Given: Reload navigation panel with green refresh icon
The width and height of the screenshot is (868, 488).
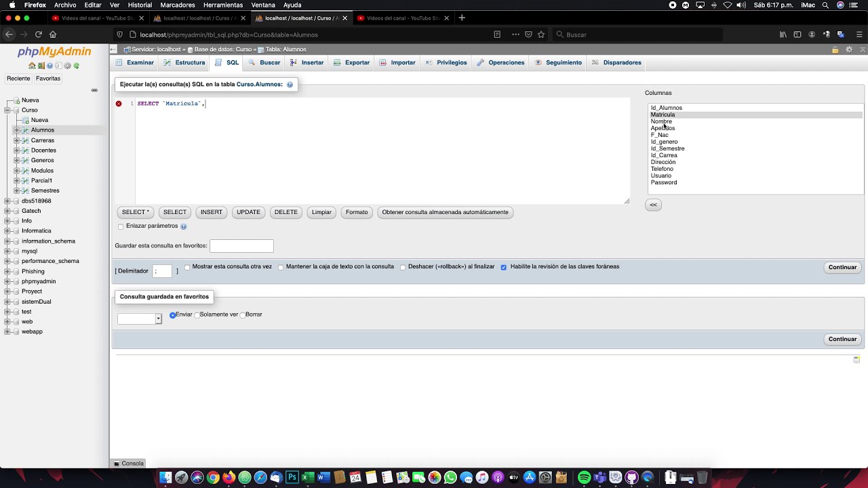Looking at the screenshot, I should (76, 66).
